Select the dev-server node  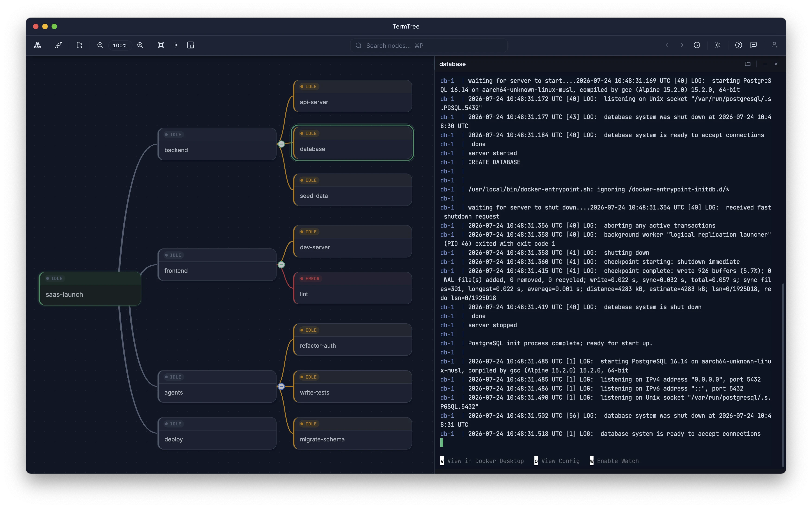352,241
